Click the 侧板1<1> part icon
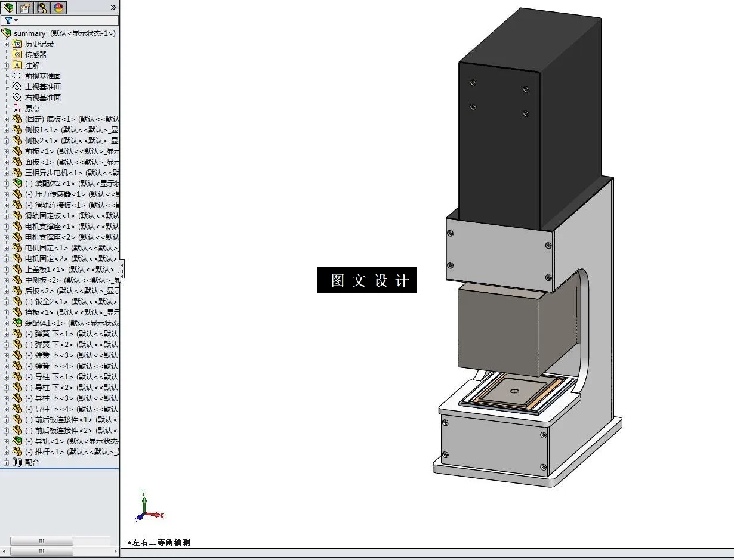 coord(17,129)
